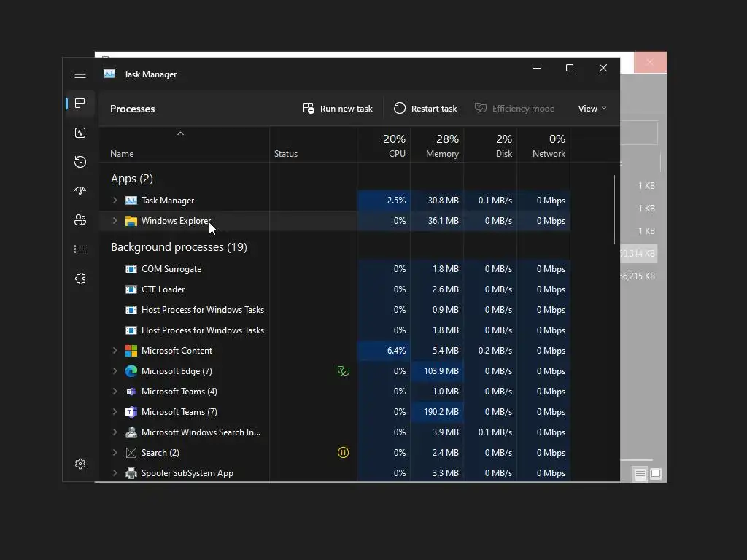
Task: Sort by the Network column header
Action: click(x=544, y=145)
